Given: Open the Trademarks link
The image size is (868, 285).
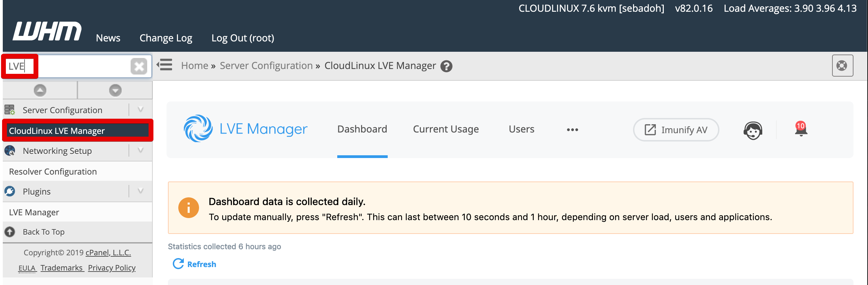Looking at the screenshot, I should coord(62,268).
